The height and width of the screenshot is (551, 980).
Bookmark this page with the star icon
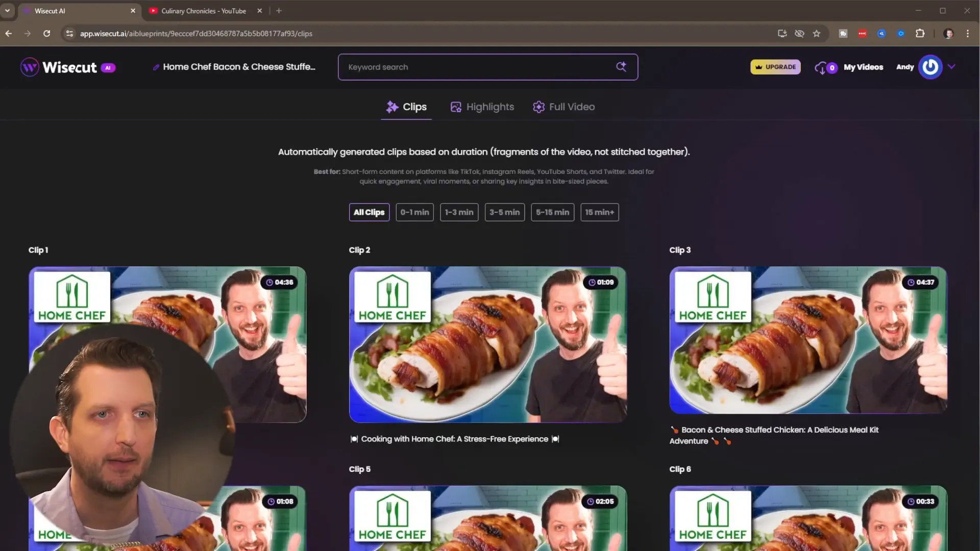point(817,34)
